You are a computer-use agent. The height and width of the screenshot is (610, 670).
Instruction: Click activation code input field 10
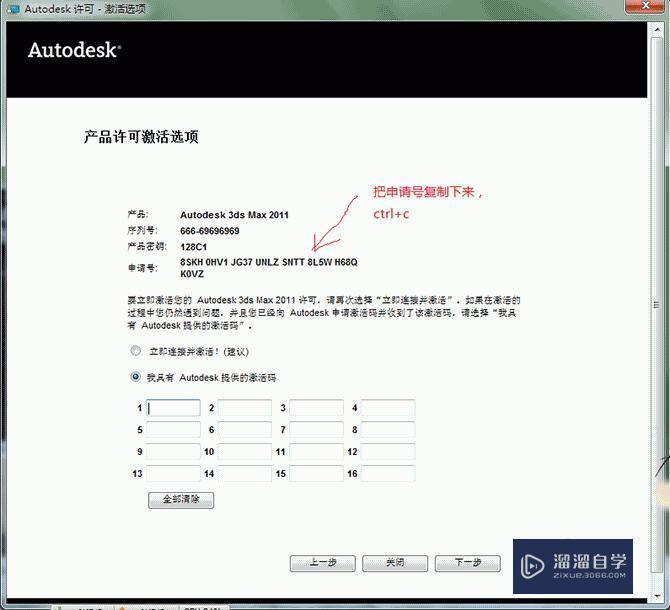[x=245, y=452]
